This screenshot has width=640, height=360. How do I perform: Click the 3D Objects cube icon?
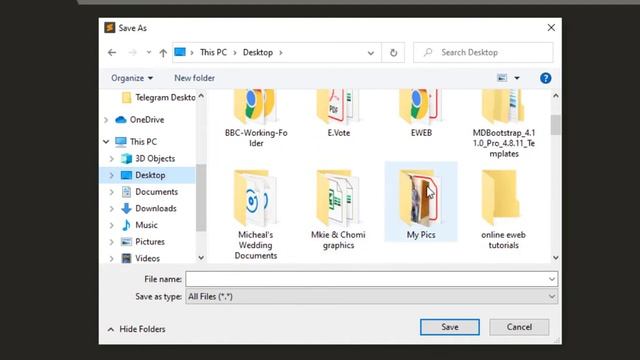point(127,158)
